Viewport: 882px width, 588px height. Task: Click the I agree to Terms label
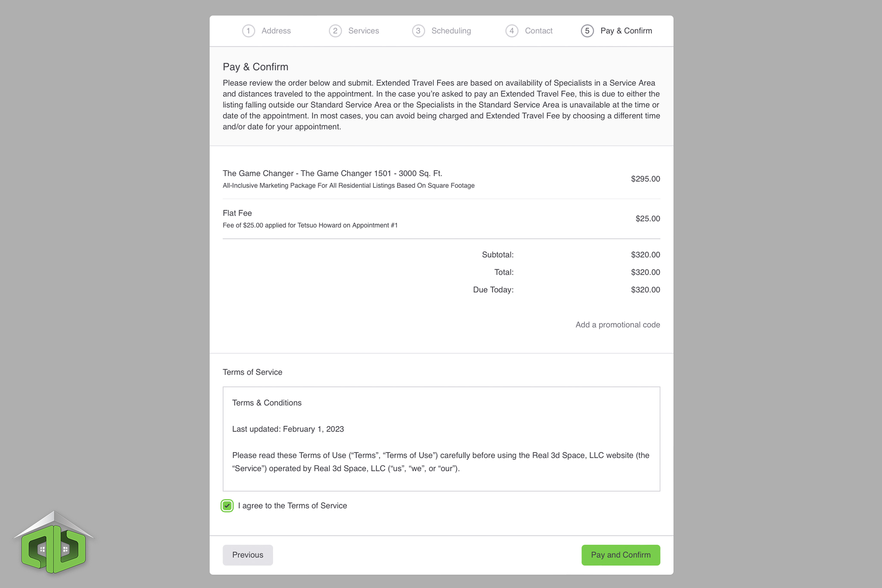pos(292,506)
